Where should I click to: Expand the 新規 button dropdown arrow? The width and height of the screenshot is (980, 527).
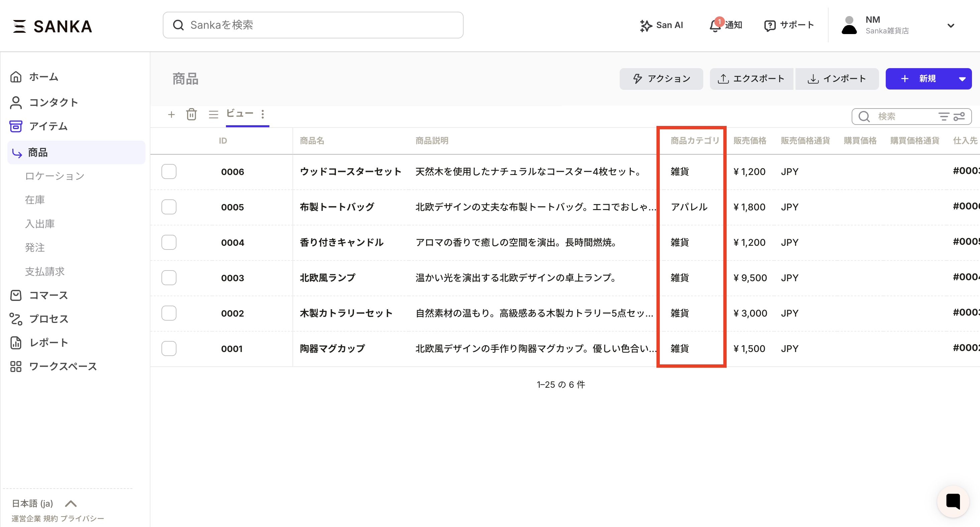click(962, 79)
